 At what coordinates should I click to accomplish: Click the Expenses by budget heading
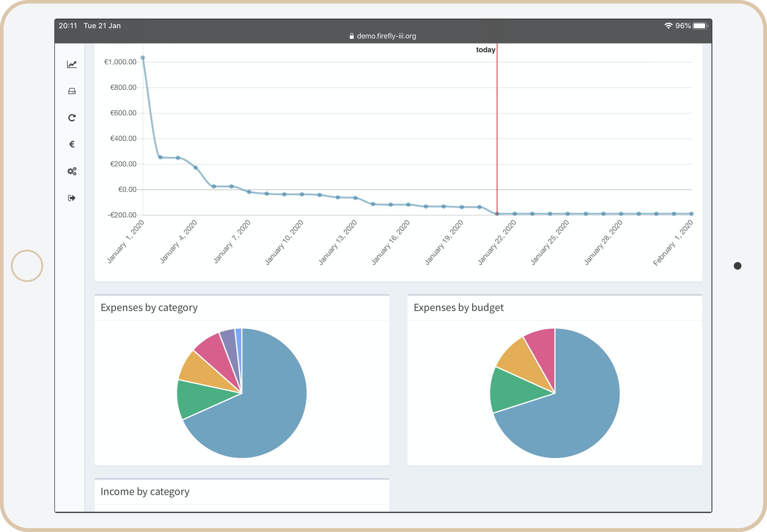[458, 307]
